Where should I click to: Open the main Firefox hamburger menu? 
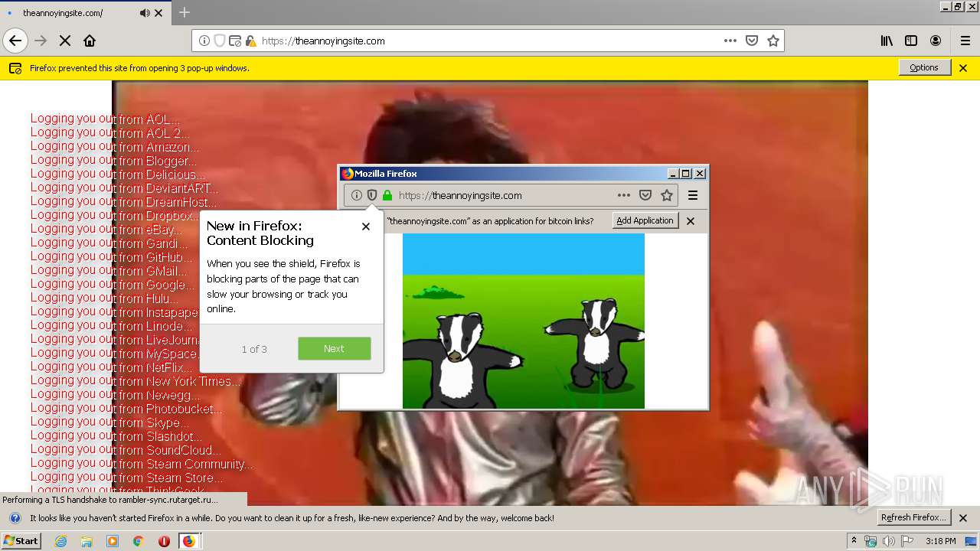tap(965, 41)
